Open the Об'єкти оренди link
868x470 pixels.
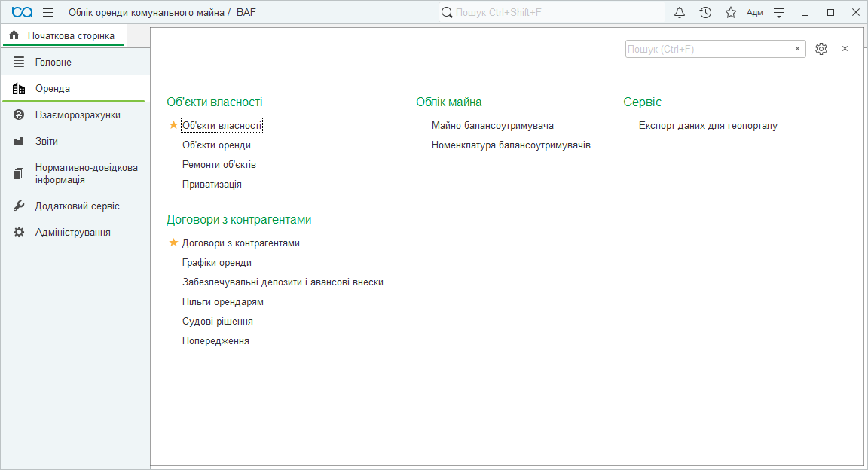pyautogui.click(x=216, y=145)
